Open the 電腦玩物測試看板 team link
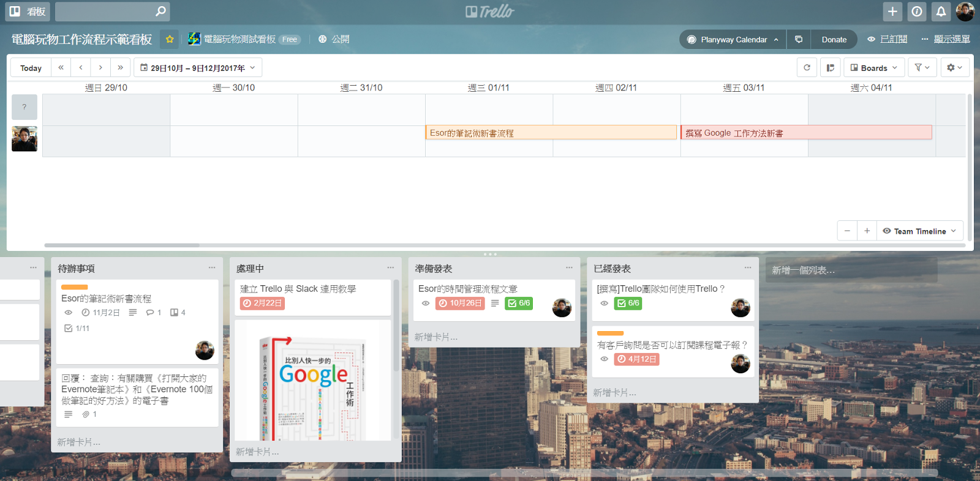This screenshot has width=980, height=481. pyautogui.click(x=239, y=39)
